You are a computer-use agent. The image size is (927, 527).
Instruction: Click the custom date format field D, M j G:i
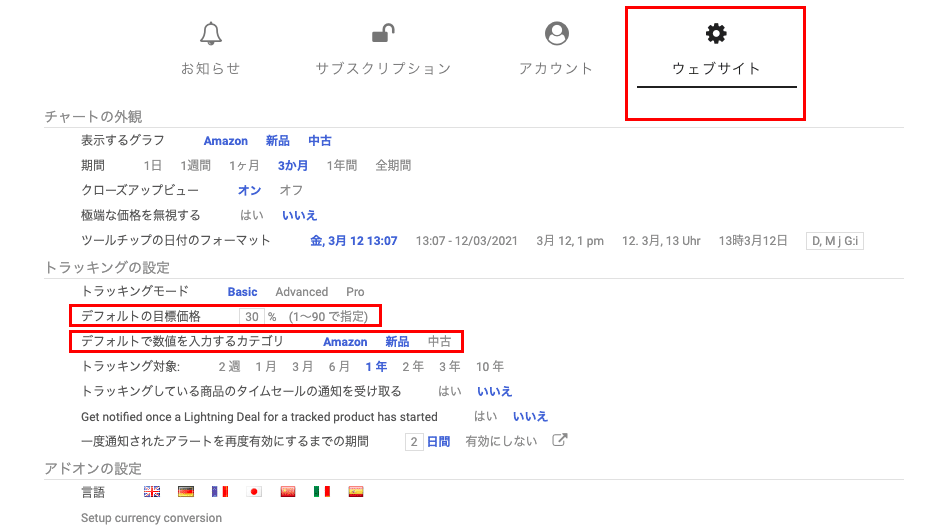point(835,241)
